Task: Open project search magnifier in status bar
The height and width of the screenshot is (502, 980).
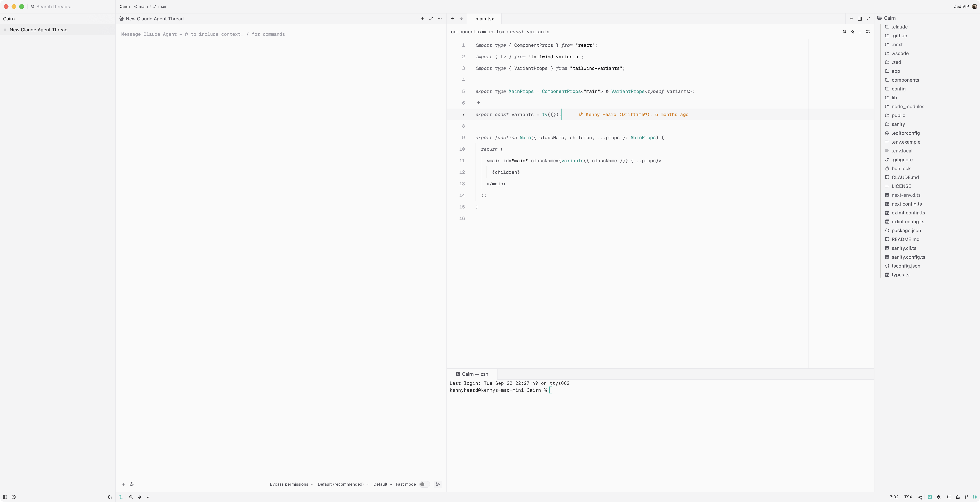Action: 131,497
